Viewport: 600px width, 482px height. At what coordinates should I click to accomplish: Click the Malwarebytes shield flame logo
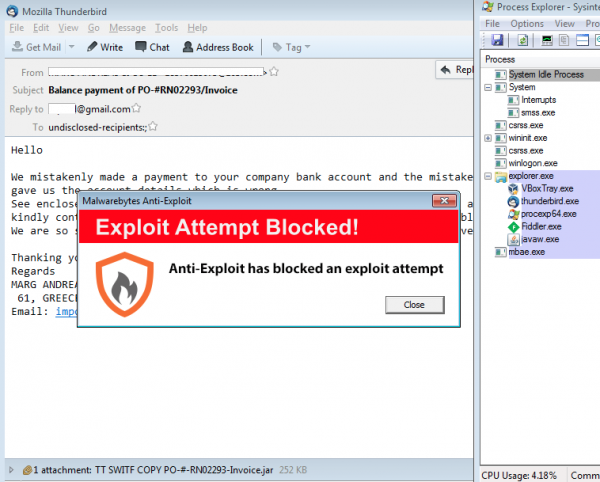pos(124,284)
